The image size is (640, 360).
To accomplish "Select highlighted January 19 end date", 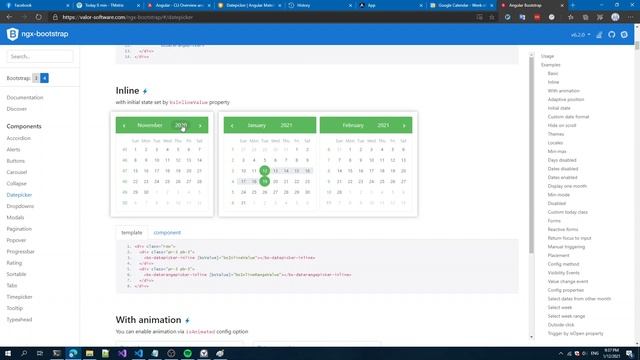I will pos(264,181).
